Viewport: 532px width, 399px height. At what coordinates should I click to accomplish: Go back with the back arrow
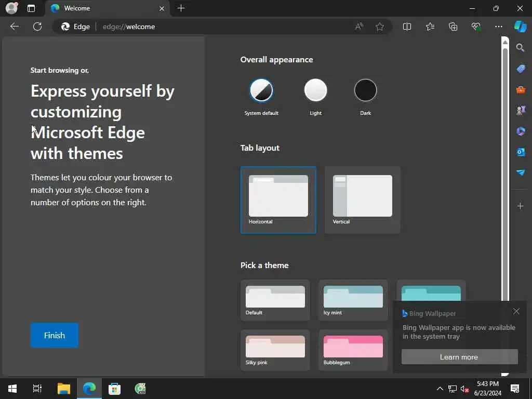15,26
